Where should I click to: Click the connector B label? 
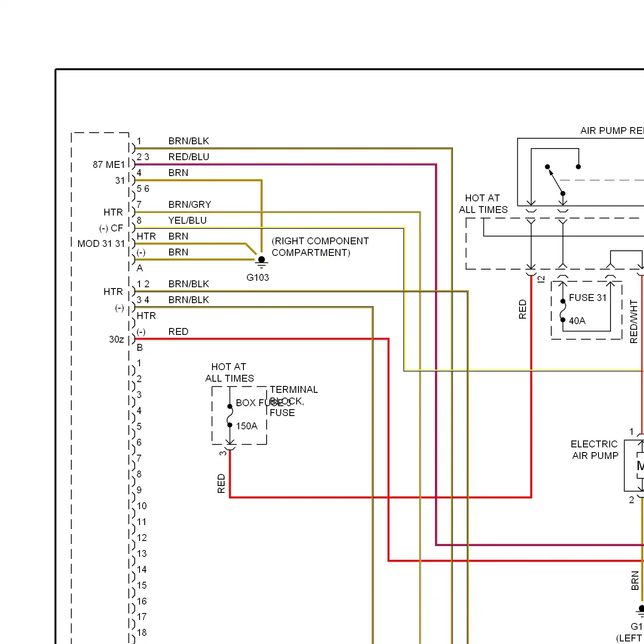pos(140,348)
